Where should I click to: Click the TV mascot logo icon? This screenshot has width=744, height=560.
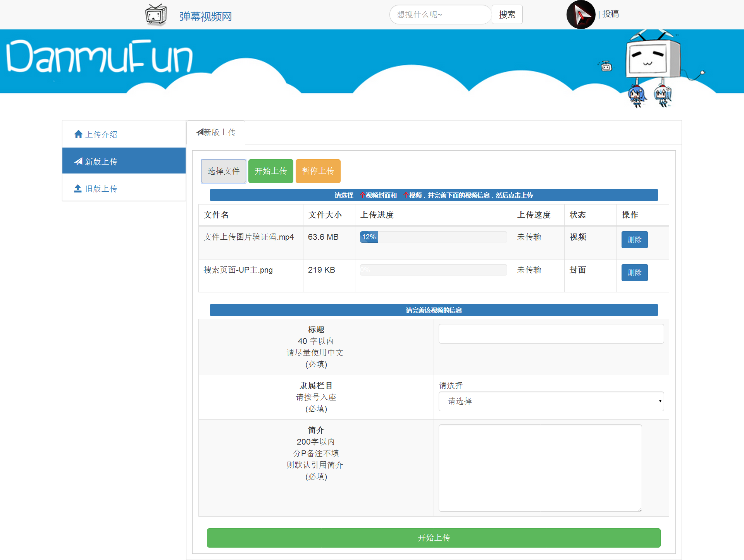point(156,15)
